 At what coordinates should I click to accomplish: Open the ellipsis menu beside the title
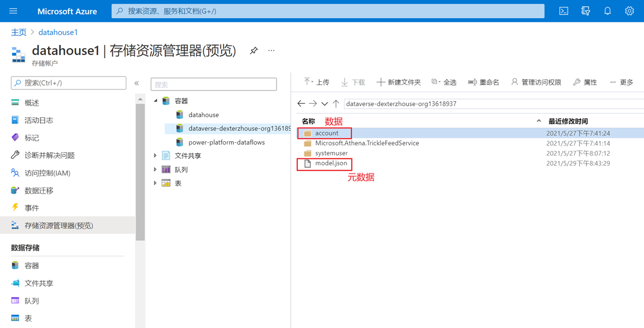pos(271,50)
